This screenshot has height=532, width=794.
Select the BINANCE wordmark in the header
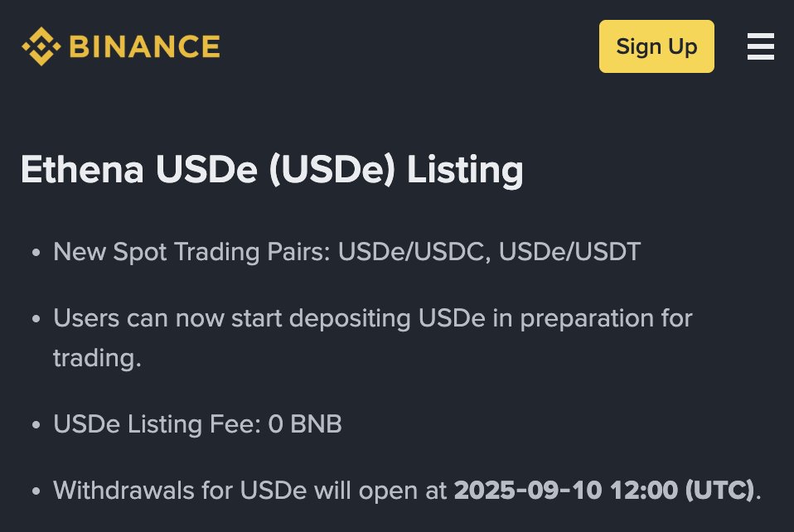(x=146, y=46)
